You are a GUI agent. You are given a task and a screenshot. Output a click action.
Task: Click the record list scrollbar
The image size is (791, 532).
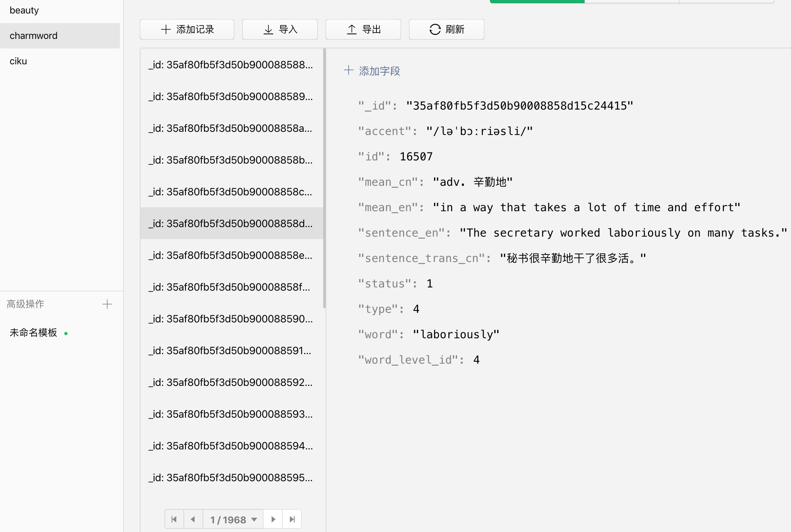(x=324, y=179)
